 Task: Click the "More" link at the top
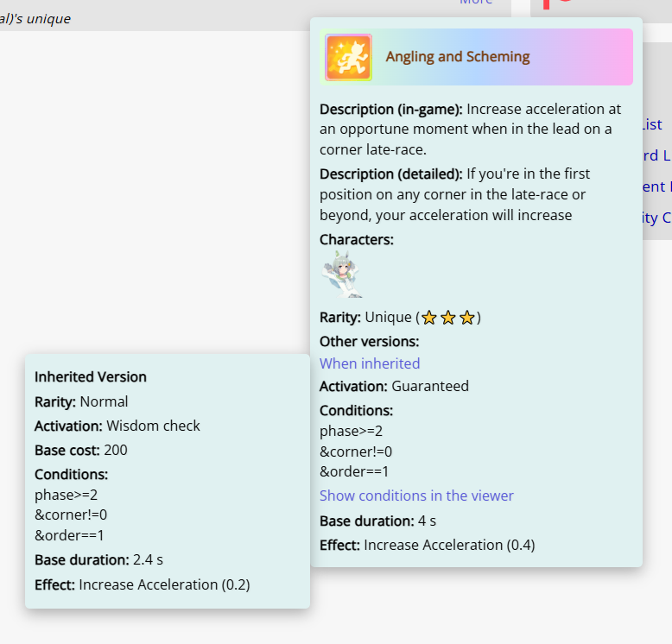point(476,3)
